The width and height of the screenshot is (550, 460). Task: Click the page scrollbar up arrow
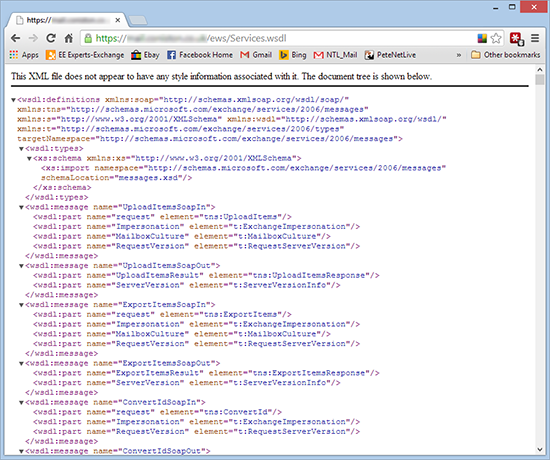pyautogui.click(x=540, y=69)
